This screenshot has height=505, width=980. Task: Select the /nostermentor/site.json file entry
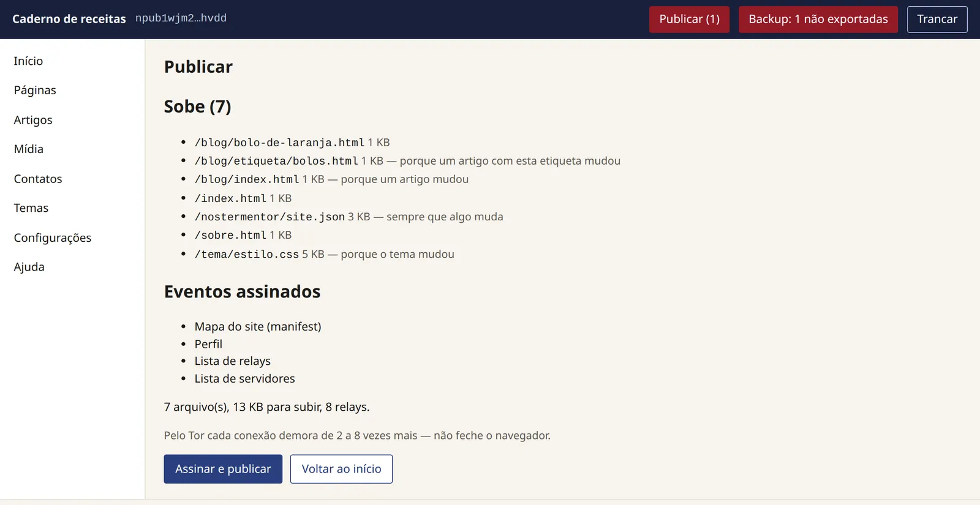269,217
